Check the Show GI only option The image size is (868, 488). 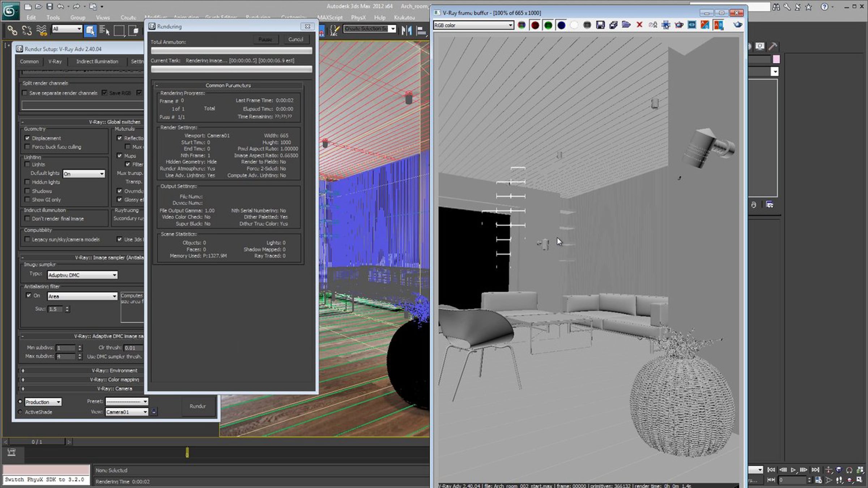pos(27,200)
